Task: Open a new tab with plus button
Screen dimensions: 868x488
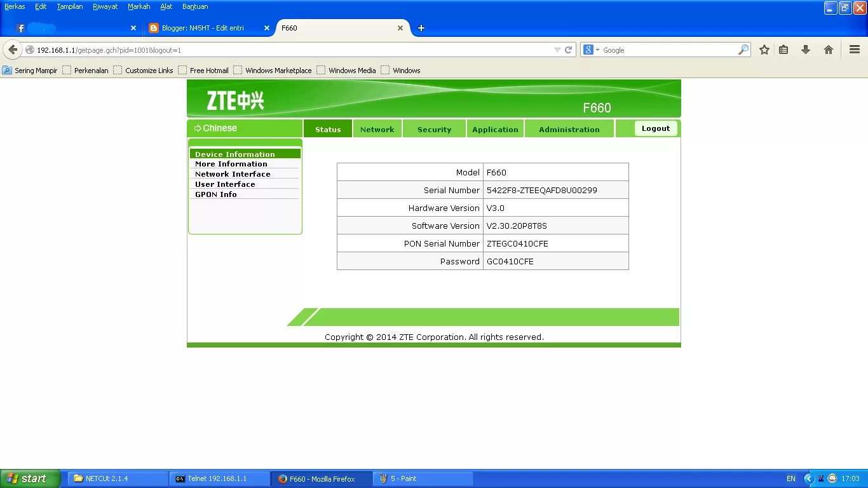Action: coord(421,28)
